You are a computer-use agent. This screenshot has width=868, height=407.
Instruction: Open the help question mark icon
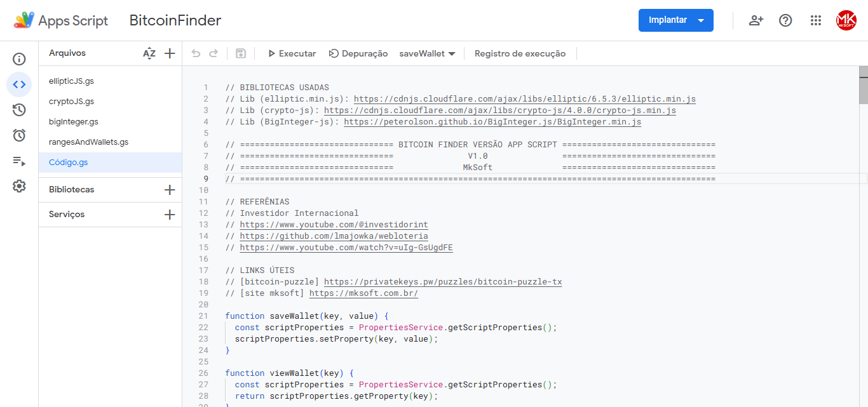coord(785,20)
